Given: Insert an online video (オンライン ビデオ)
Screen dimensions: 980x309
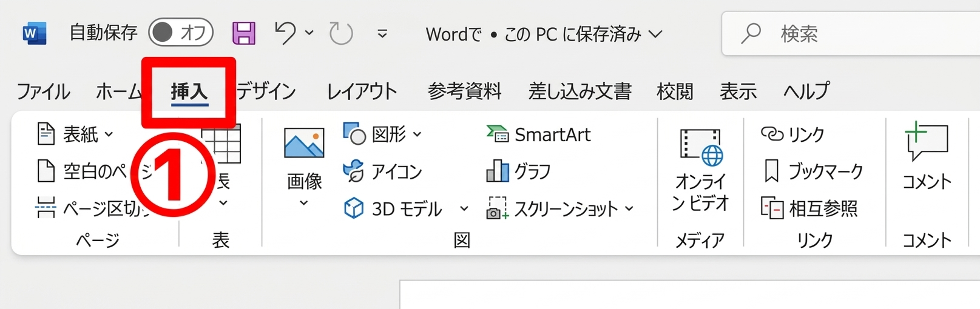Looking at the screenshot, I should pyautogui.click(x=700, y=170).
